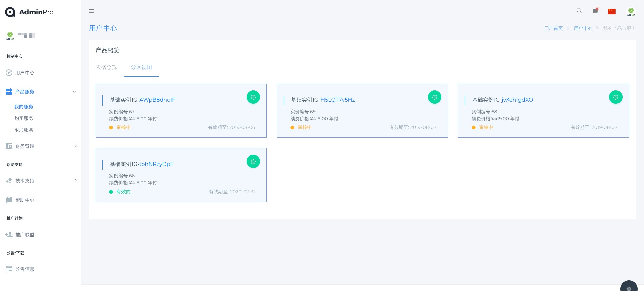Click gear icon on H5LQT7v5Hz card
Screen dimensions: 644x291
pyautogui.click(x=435, y=97)
